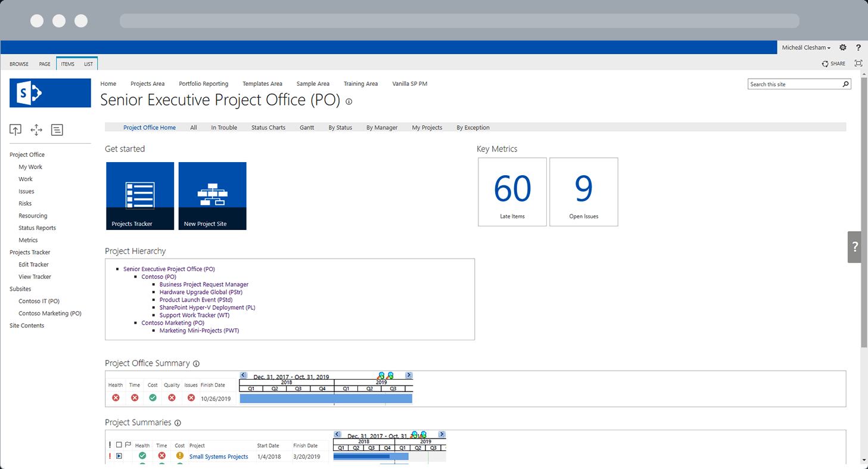Open the Contoso Marketing (PO) subsite
Screen dimensions: 868x469
[49, 313]
